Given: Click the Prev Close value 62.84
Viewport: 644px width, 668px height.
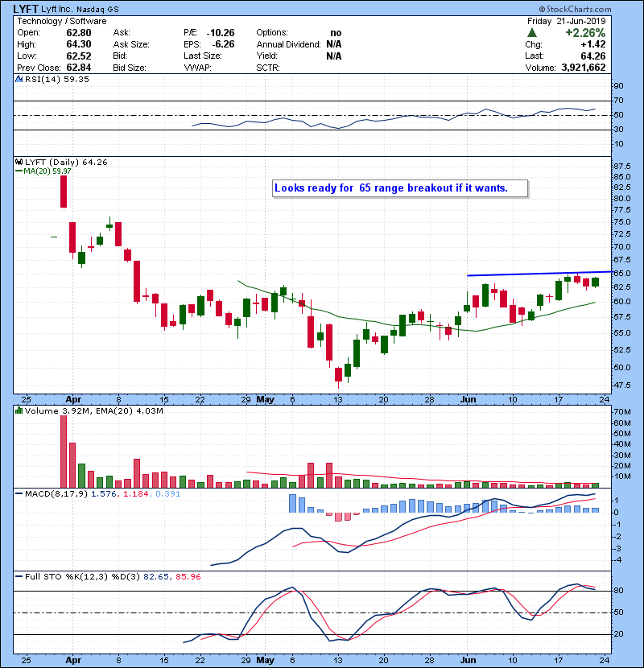Looking at the screenshot, I should click(x=79, y=68).
